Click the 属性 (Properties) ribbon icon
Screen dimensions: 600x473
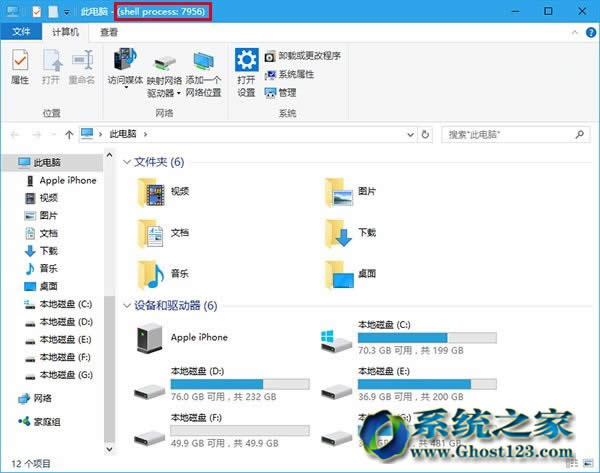coord(20,65)
